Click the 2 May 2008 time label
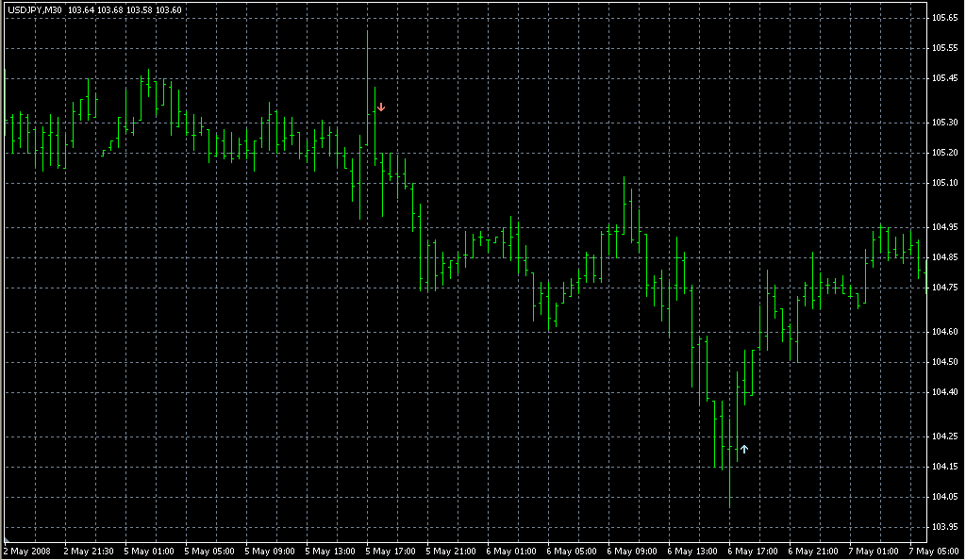The height and width of the screenshot is (560, 966). [x=27, y=551]
